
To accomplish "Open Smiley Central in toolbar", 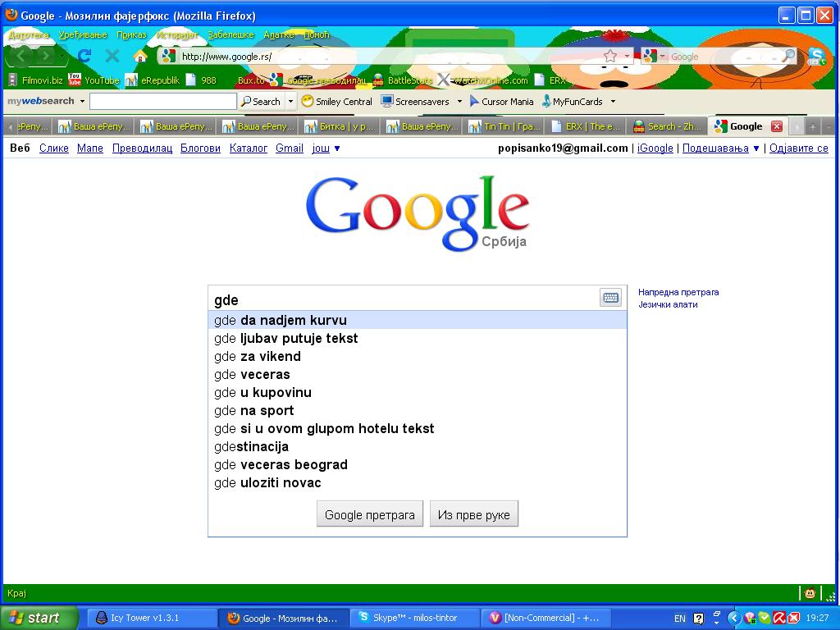I will (x=336, y=101).
